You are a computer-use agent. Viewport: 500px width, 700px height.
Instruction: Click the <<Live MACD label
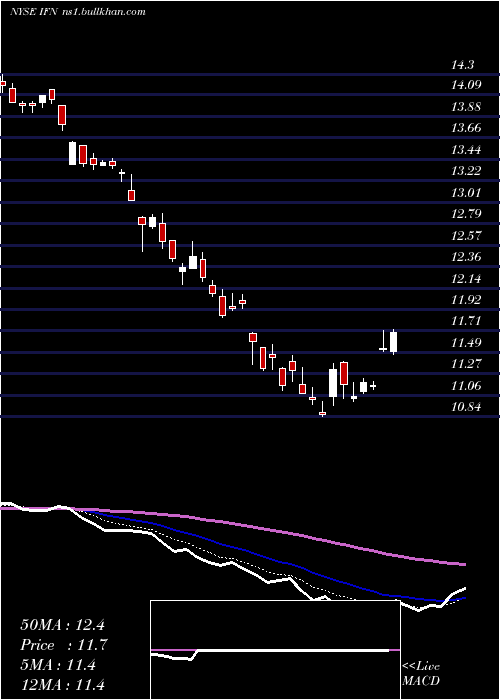(421, 674)
